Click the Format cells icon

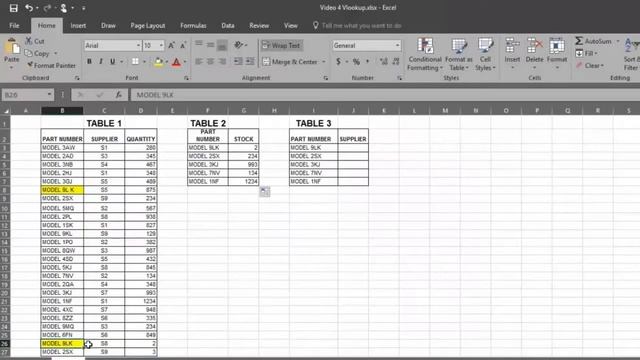click(557, 46)
